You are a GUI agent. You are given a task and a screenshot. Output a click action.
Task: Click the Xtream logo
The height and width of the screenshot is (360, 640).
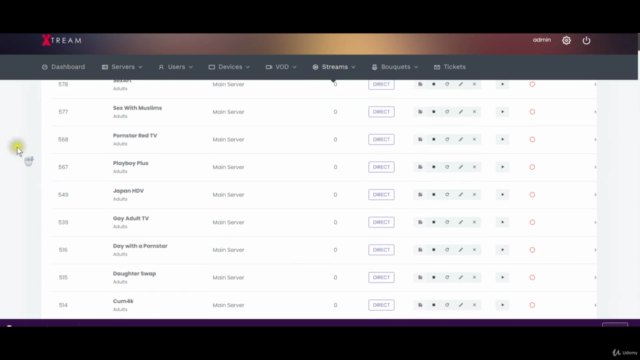[62, 40]
